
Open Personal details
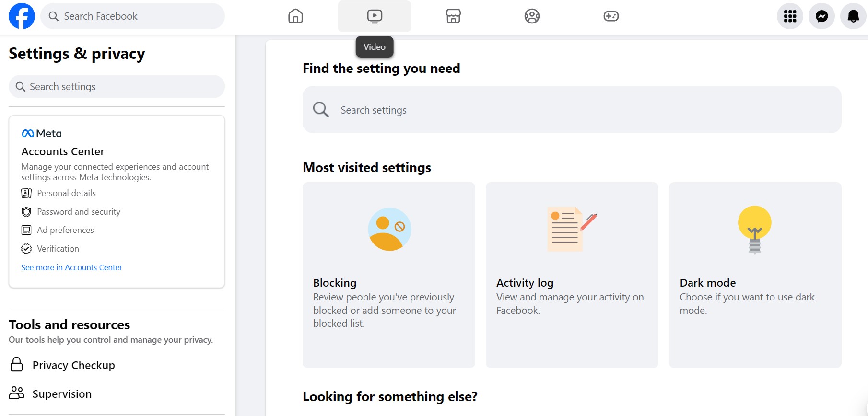click(x=66, y=193)
